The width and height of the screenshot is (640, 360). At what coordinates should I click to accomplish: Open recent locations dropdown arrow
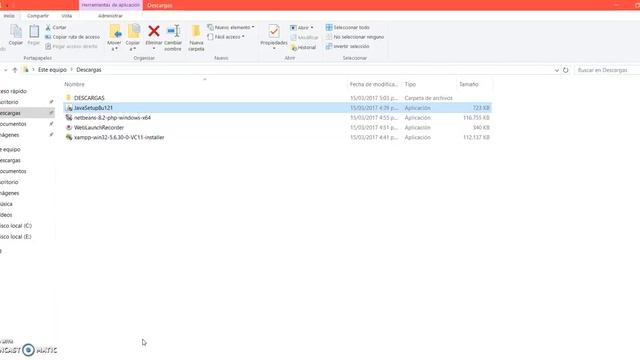6,70
